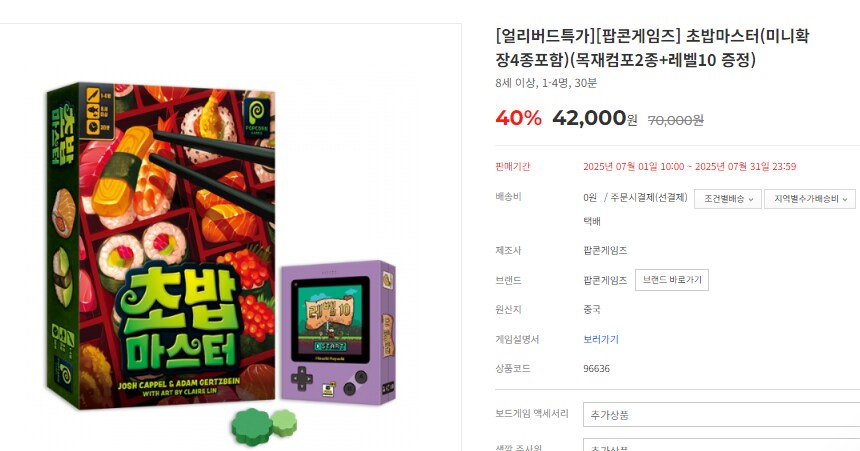The height and width of the screenshot is (451, 860).
Task: Click the 초밥마스터 game box image
Action: [161, 245]
